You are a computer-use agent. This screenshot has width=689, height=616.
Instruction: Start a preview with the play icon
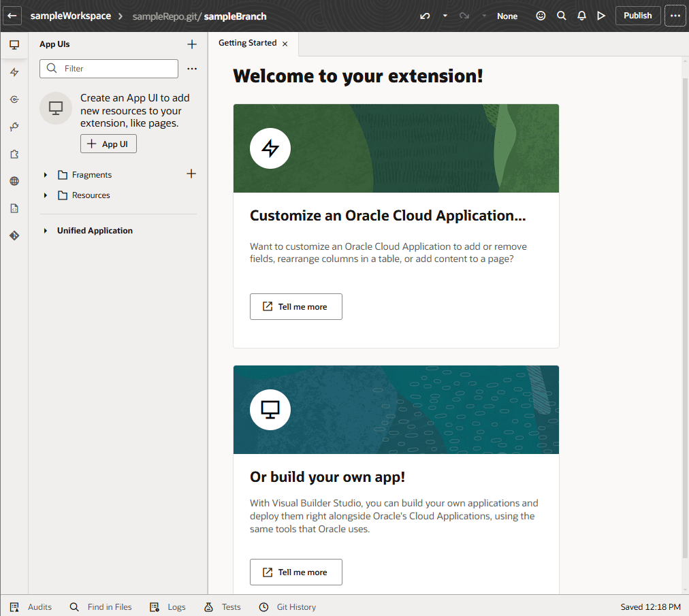[x=600, y=16]
